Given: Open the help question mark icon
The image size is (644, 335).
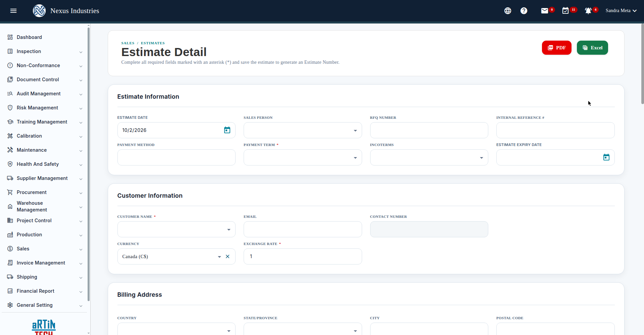Looking at the screenshot, I should [x=524, y=11].
